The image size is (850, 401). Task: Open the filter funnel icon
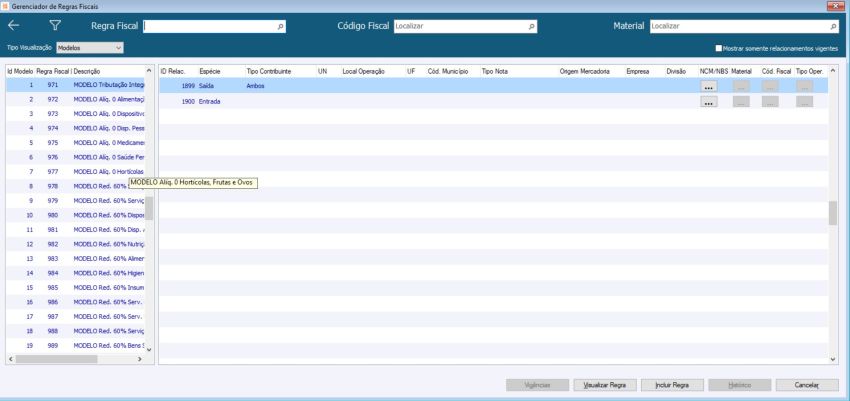coord(55,25)
